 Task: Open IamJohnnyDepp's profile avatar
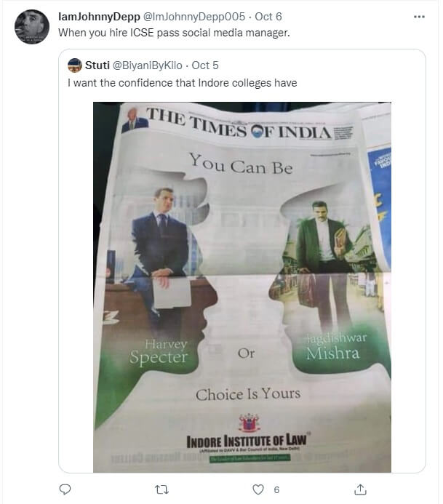pyautogui.click(x=32, y=27)
